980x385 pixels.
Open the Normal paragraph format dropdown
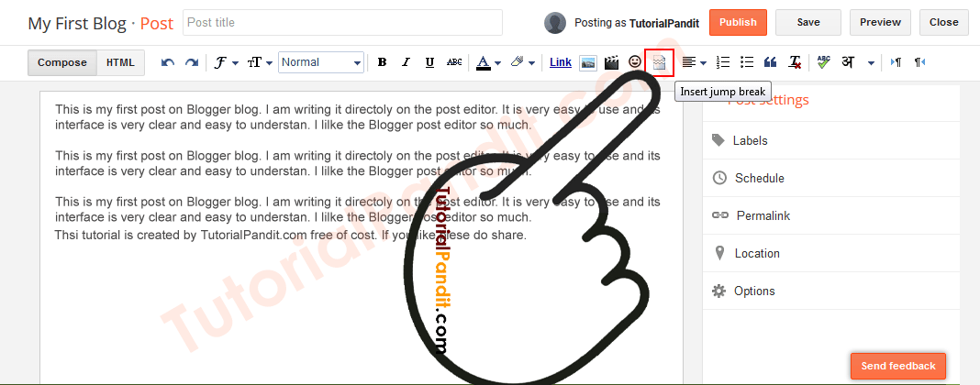pos(321,62)
